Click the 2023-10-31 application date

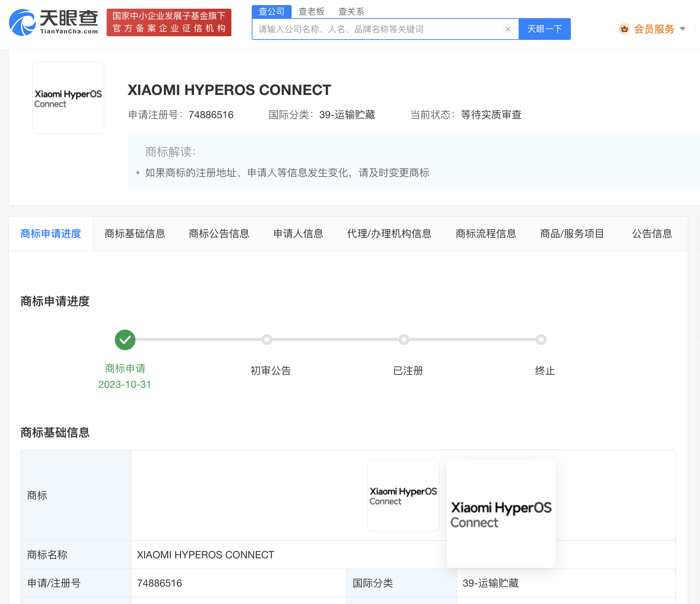(x=125, y=384)
